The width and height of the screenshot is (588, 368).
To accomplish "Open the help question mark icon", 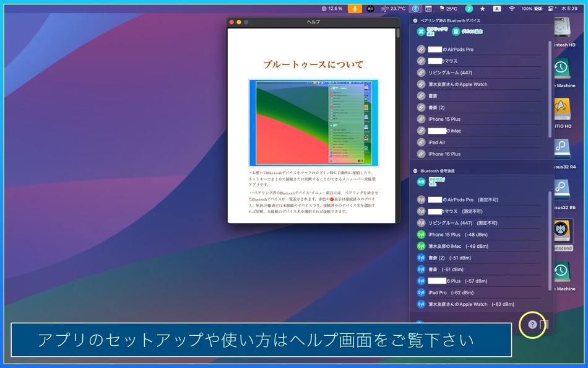I will point(532,325).
